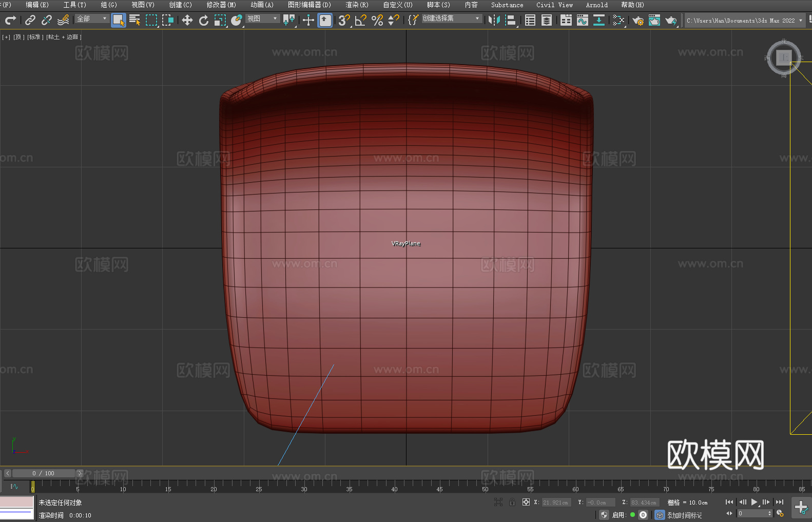The height and width of the screenshot is (522, 812).
Task: Open Rendered Frame Window icon
Action: pos(654,20)
